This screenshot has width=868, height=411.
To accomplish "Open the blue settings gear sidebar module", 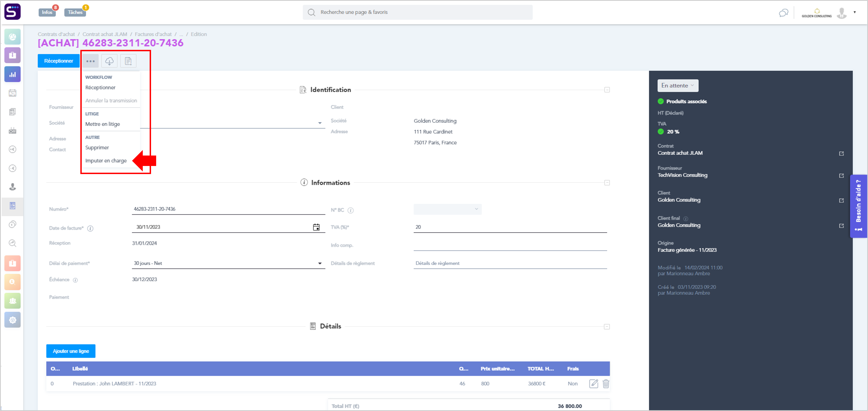I will pos(12,320).
